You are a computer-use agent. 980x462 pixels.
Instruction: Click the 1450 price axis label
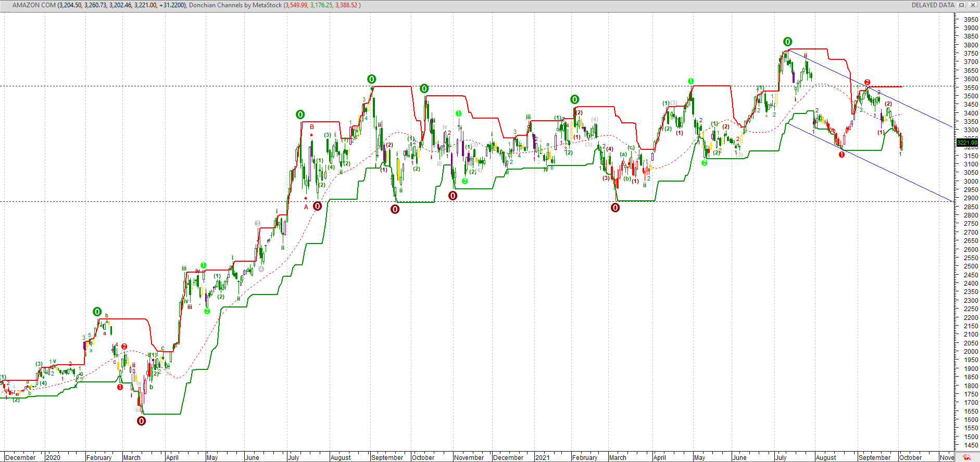pyautogui.click(x=971, y=445)
